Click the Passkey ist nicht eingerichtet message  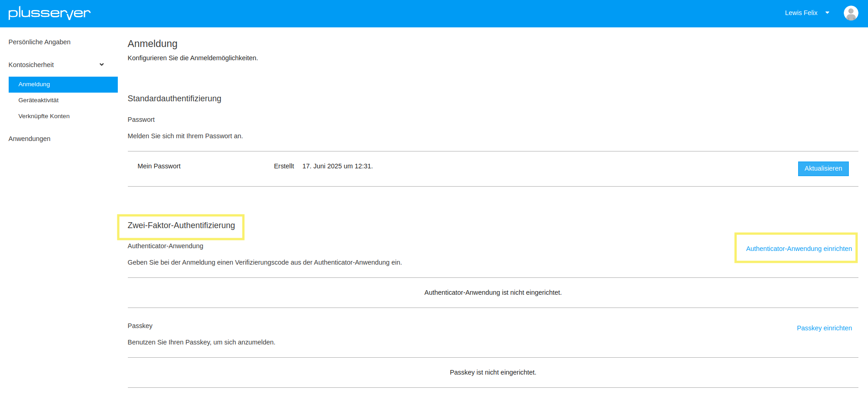coord(493,372)
